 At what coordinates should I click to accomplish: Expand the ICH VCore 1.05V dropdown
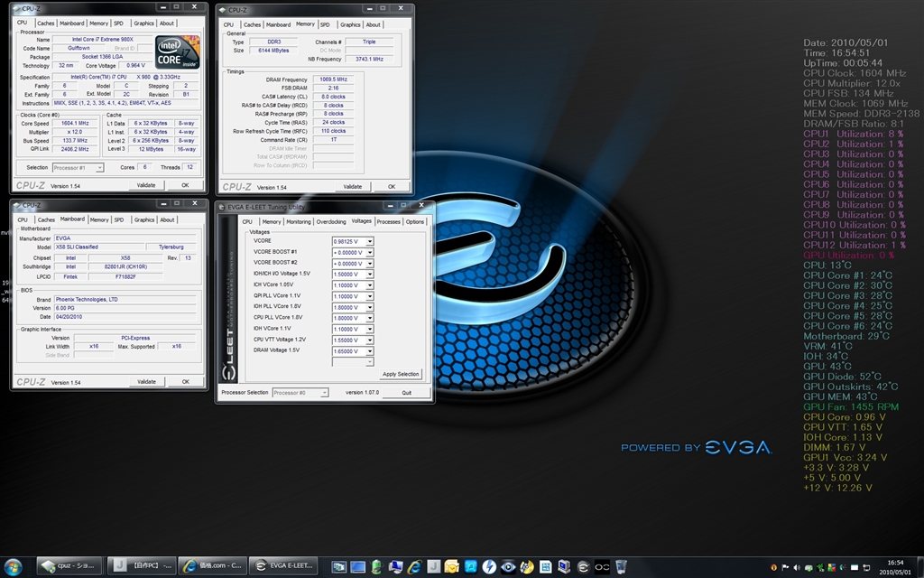[x=369, y=285]
